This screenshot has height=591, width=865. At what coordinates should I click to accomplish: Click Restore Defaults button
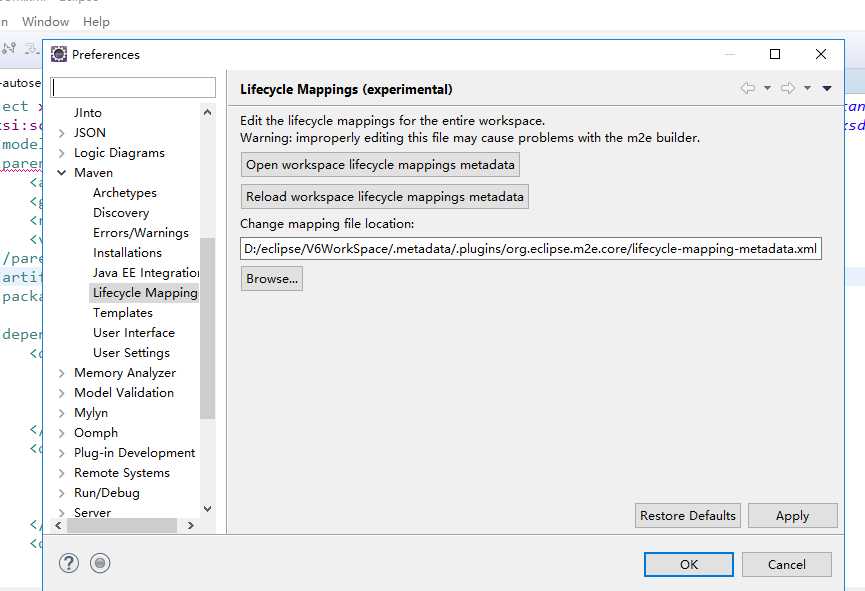(687, 515)
